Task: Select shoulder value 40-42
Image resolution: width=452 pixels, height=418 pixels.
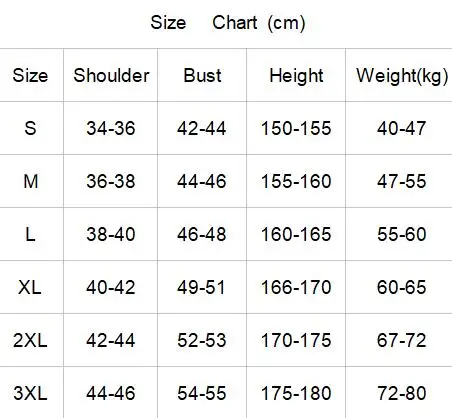Action: pos(111,287)
